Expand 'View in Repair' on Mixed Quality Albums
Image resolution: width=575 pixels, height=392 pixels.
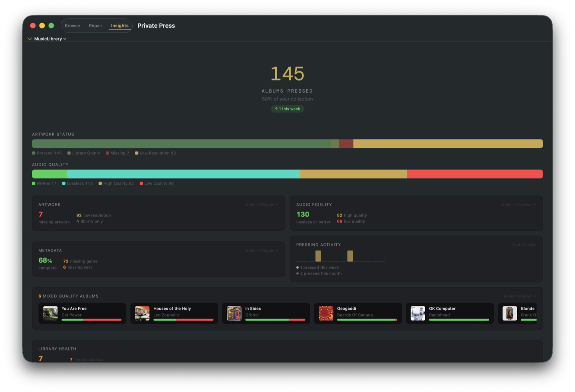pos(519,296)
